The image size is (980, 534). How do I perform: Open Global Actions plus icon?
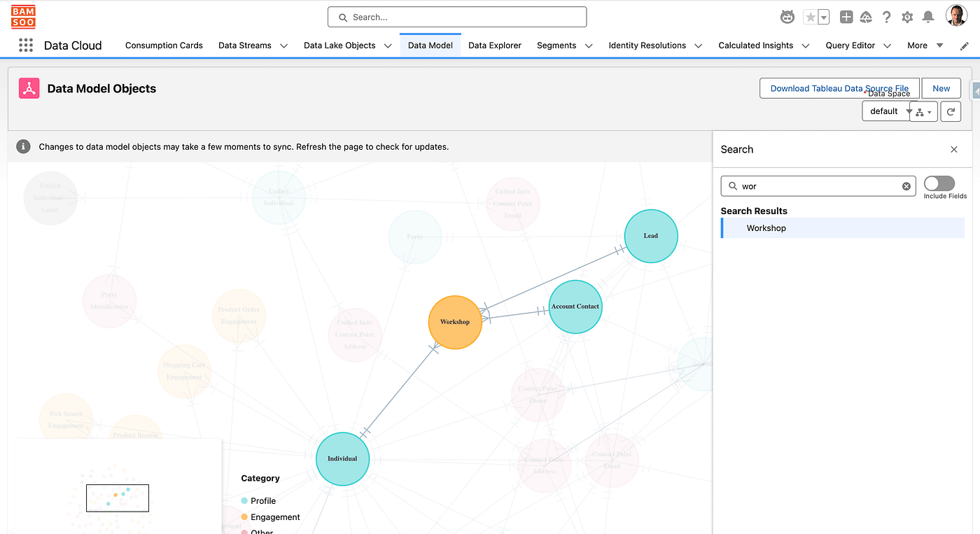(846, 17)
